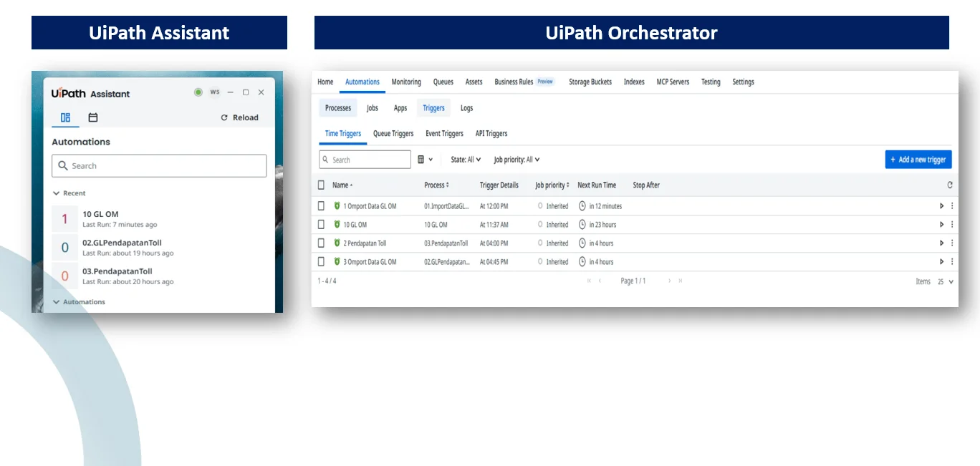Screen dimensions: 980x466
Task: Click the Assistant automations search field
Action: coord(159,166)
